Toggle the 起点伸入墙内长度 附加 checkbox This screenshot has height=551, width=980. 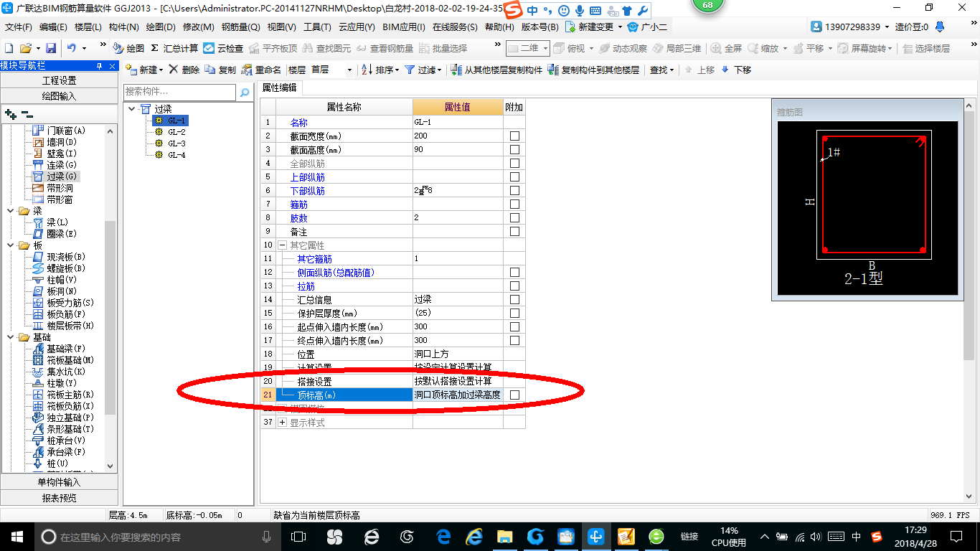[x=514, y=327]
